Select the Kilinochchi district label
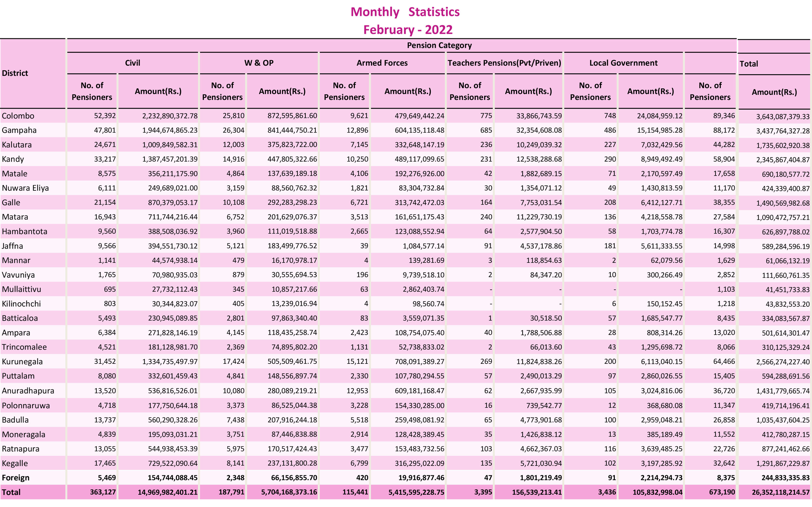This screenshot has width=812, height=507. 21,304
